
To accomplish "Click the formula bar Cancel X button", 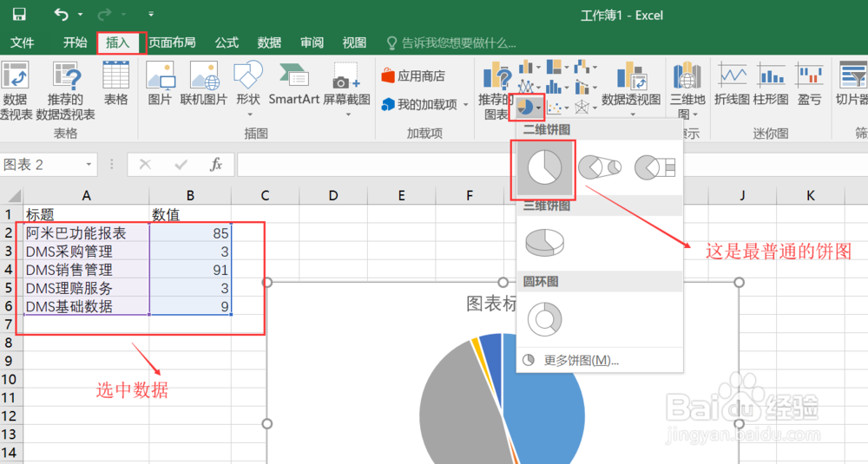I will click(145, 164).
